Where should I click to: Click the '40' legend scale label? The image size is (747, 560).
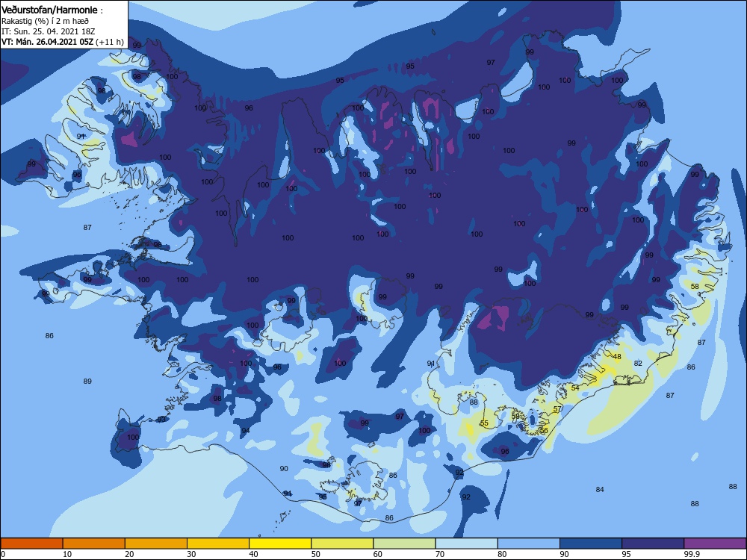253,554
